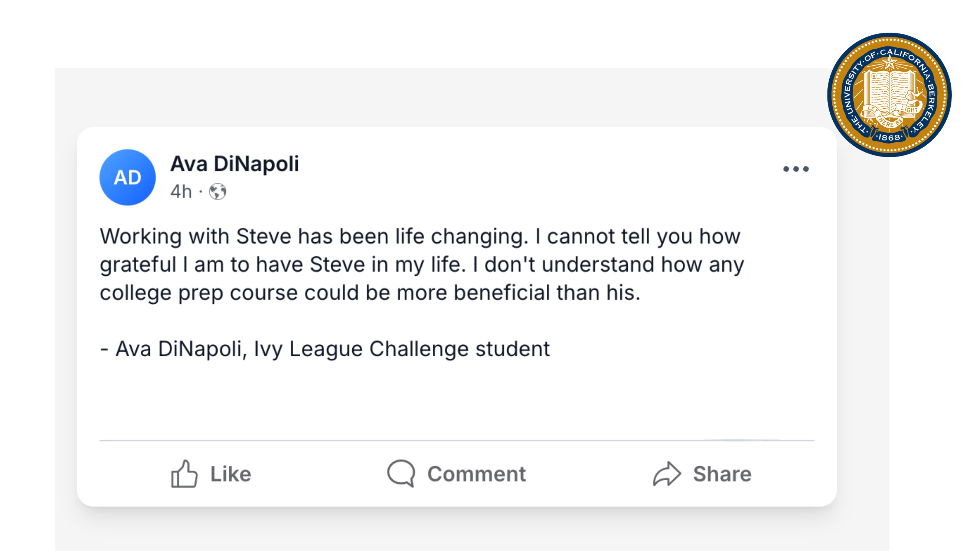Click the 'Working with Steve' opening sentence
Image resolution: width=980 pixels, height=551 pixels.
(313, 236)
